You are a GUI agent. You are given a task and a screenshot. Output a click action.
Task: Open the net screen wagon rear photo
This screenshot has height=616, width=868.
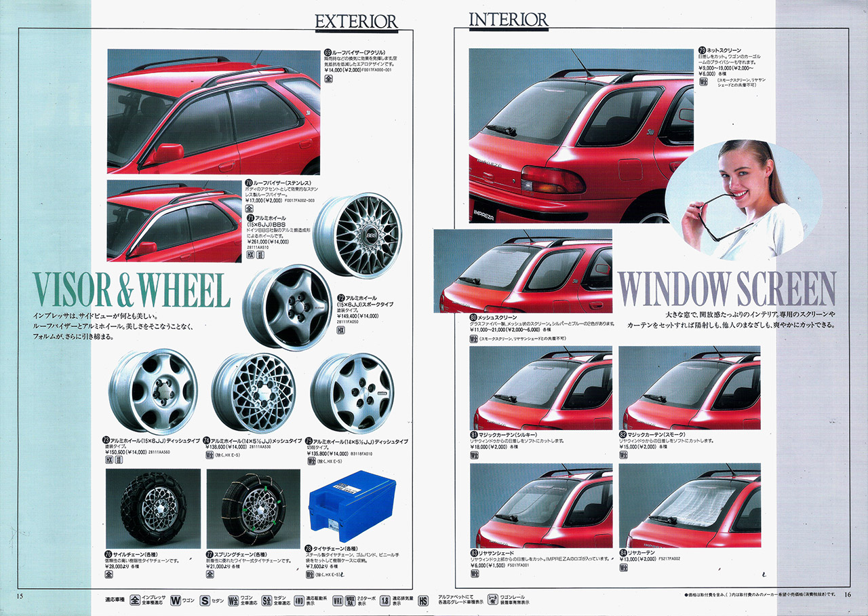click(x=581, y=136)
